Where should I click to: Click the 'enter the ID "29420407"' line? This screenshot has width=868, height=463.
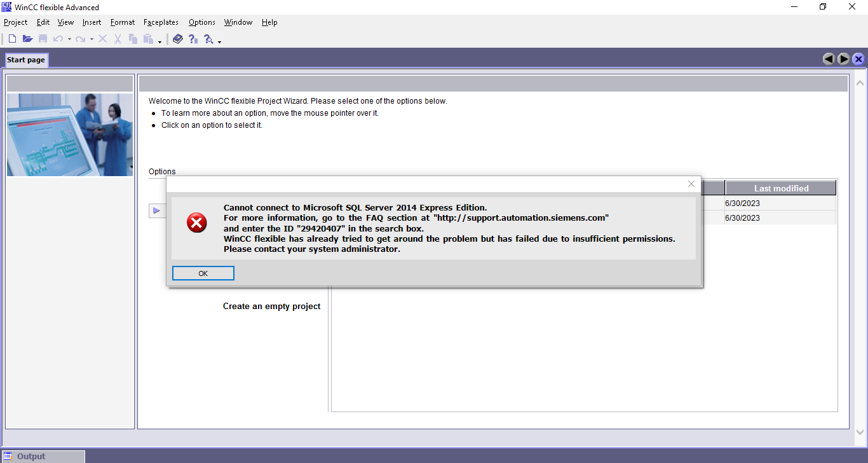(x=323, y=228)
